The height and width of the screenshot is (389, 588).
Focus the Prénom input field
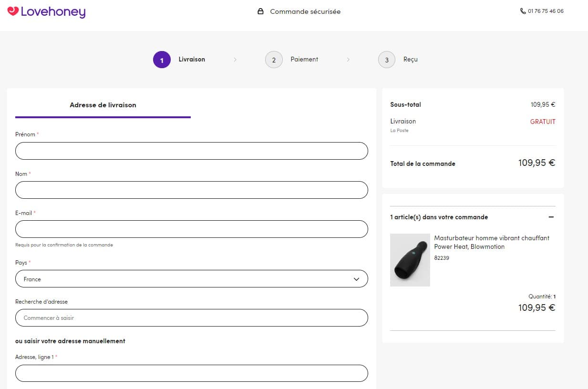191,151
